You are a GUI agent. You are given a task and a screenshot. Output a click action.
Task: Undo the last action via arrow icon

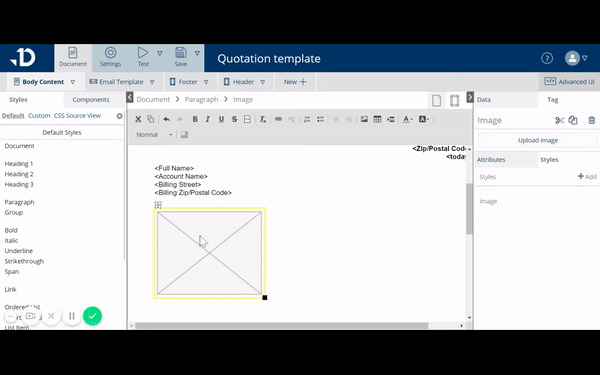pyautogui.click(x=166, y=119)
